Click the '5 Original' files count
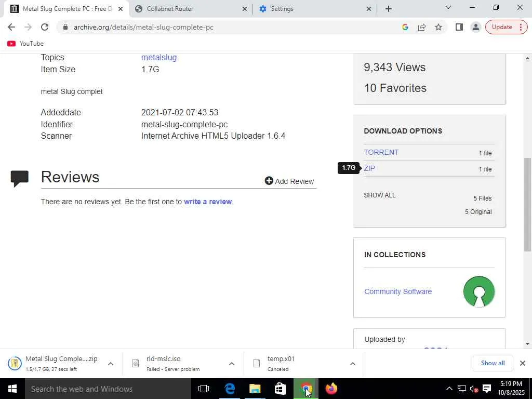 click(x=478, y=212)
